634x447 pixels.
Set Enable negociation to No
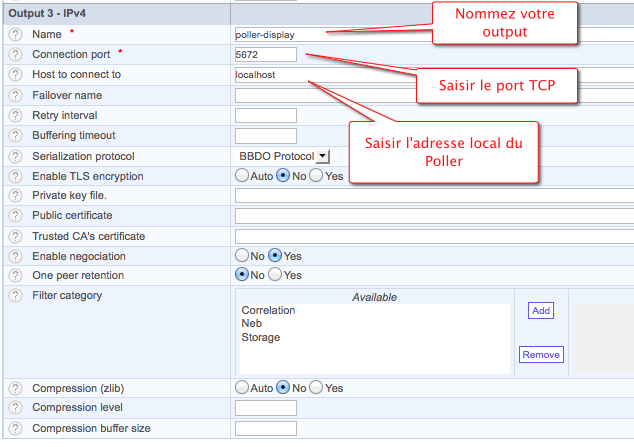242,256
